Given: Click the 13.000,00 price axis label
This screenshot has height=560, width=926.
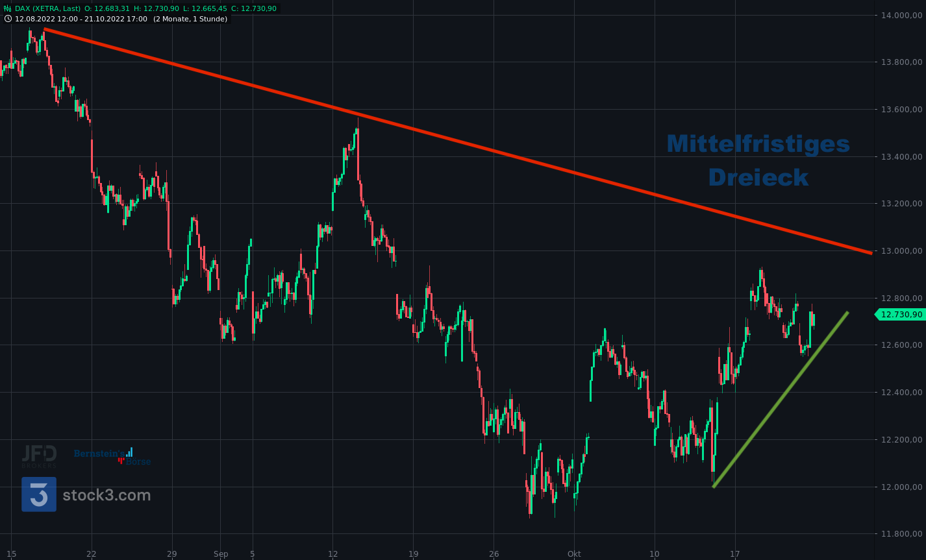Looking at the screenshot, I should [x=903, y=251].
